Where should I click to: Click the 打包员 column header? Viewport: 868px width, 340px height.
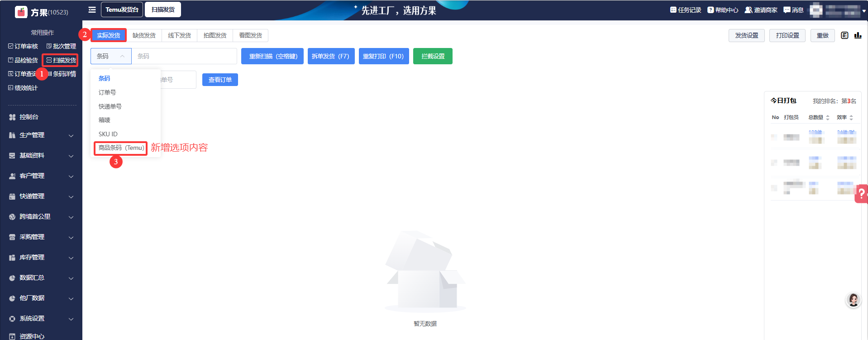click(x=791, y=117)
